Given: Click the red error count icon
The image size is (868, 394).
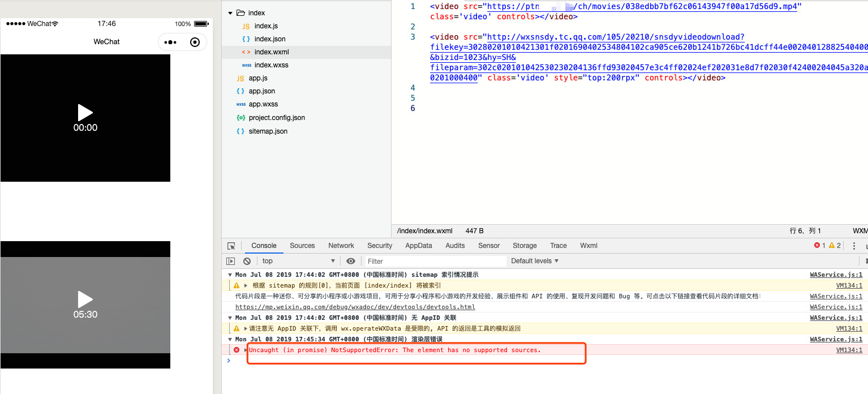Looking at the screenshot, I should tap(817, 246).
